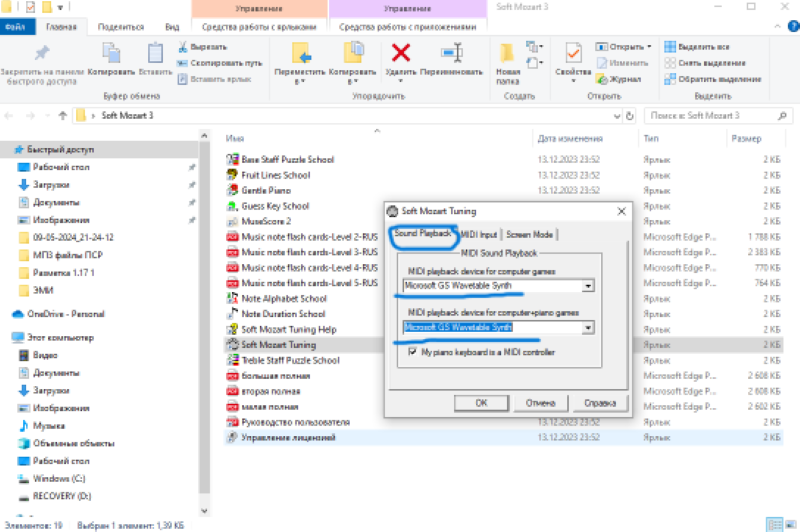Image resolution: width=800 pixels, height=532 pixels.
Task: Click the Move to folder icon
Action: click(301, 53)
